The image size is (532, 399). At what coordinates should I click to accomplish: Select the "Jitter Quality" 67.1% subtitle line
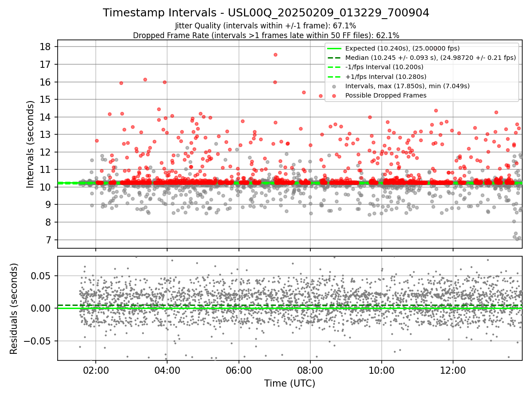point(266,26)
